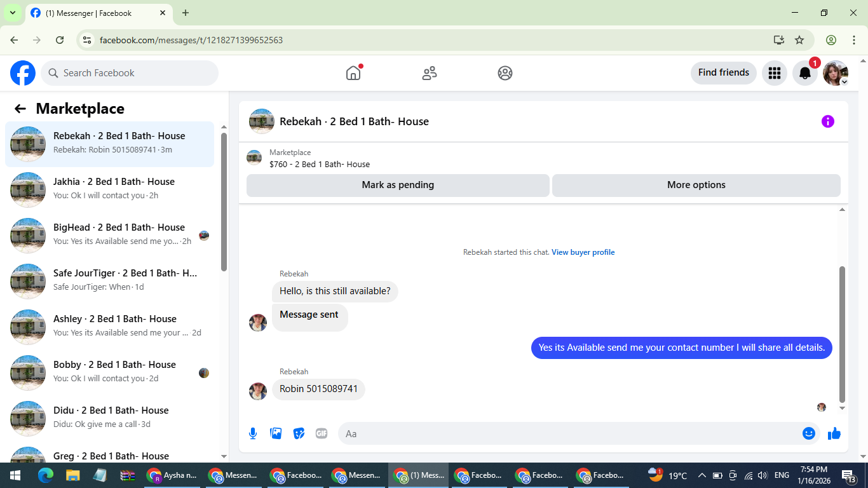Click the listing thumbnail in chat header

[262, 121]
